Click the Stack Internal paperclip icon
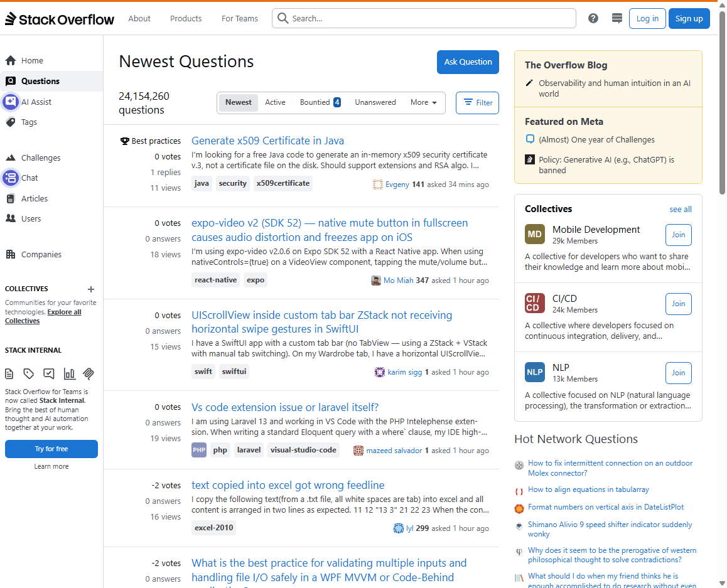The width and height of the screenshot is (727, 588). [x=89, y=373]
